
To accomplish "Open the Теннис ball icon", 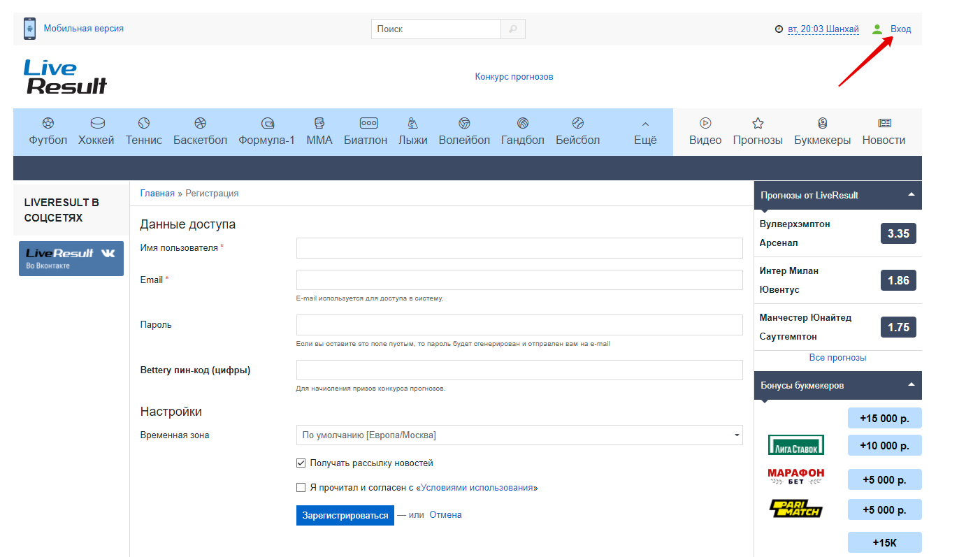I will point(144,124).
